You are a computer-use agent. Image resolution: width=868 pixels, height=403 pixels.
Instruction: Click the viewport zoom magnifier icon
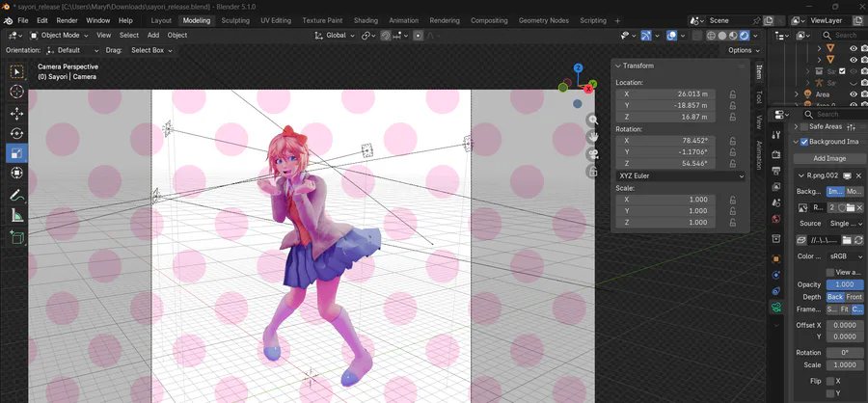click(x=593, y=120)
